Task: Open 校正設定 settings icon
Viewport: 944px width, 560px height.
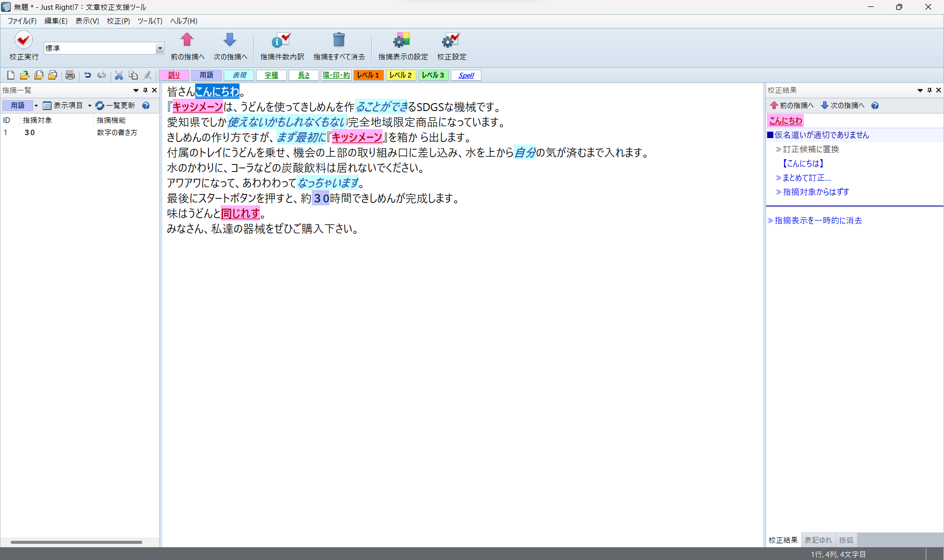Action: (x=451, y=40)
